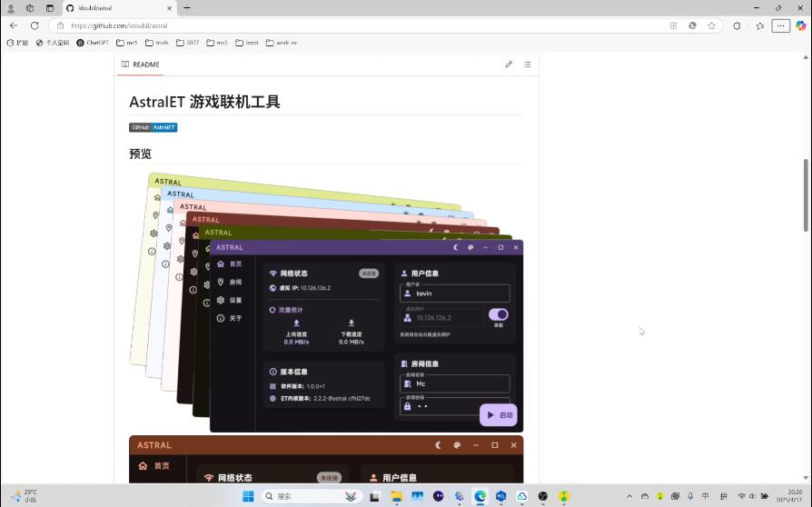This screenshot has height=507, width=812.
Task: Toggle the 中 input language indicator
Action: [706, 496]
